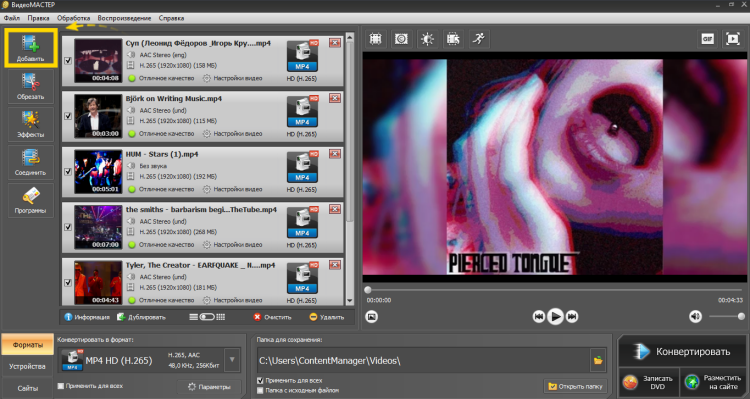Click Удалить to delete selected
The height and width of the screenshot is (399, 750).
coord(327,317)
